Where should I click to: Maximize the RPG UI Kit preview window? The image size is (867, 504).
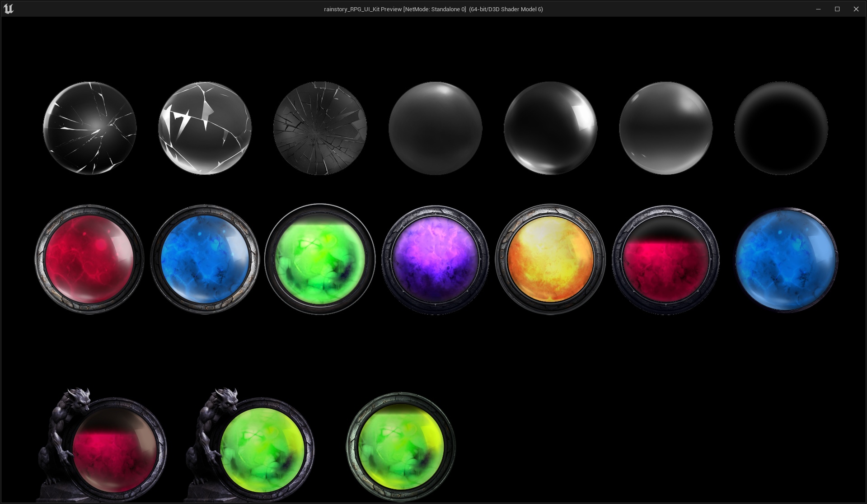tap(837, 9)
